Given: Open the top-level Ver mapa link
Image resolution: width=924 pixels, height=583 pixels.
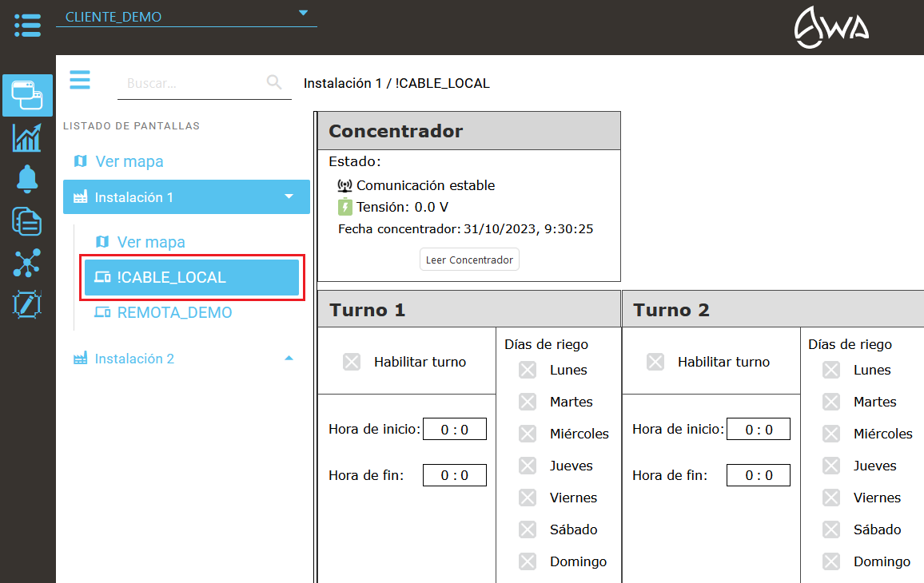Looking at the screenshot, I should (129, 161).
